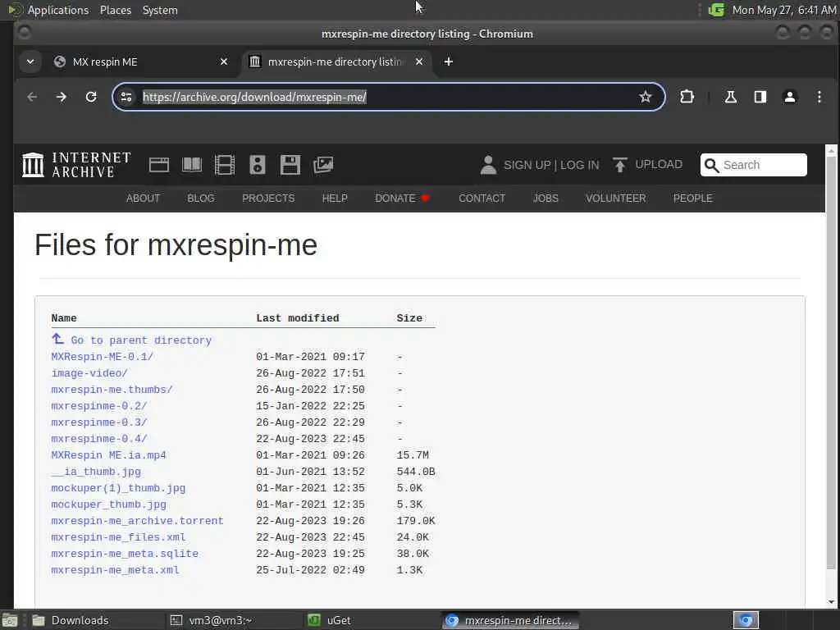Screen dimensions: 840x630
Task: Open the Places menu
Action: coord(115,10)
